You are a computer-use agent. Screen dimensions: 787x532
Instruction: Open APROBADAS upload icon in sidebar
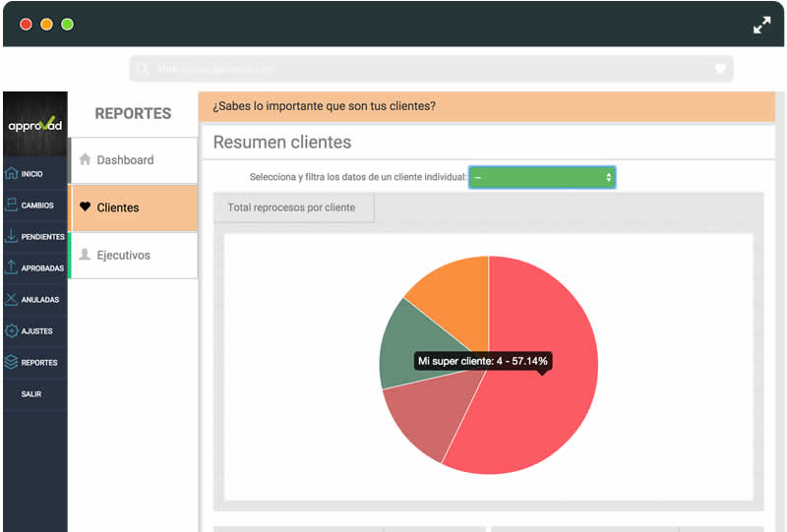pyautogui.click(x=12, y=268)
